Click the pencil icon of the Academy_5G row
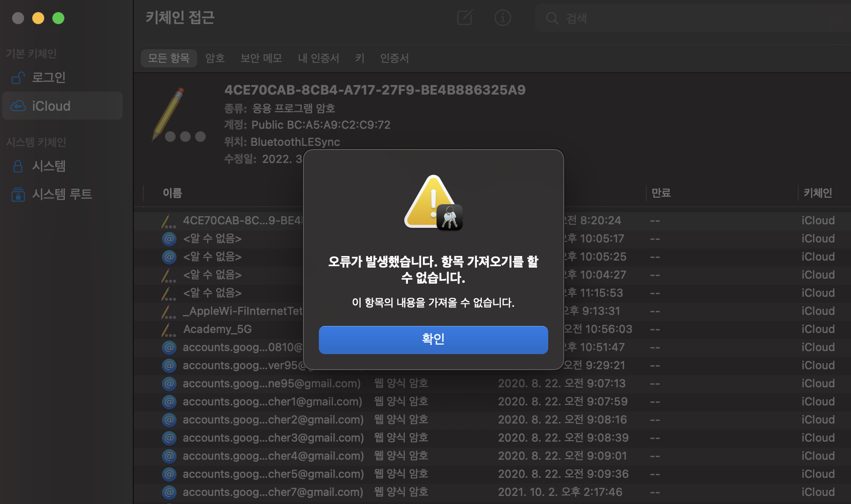Screen dimensions: 851x504 pos(169,329)
